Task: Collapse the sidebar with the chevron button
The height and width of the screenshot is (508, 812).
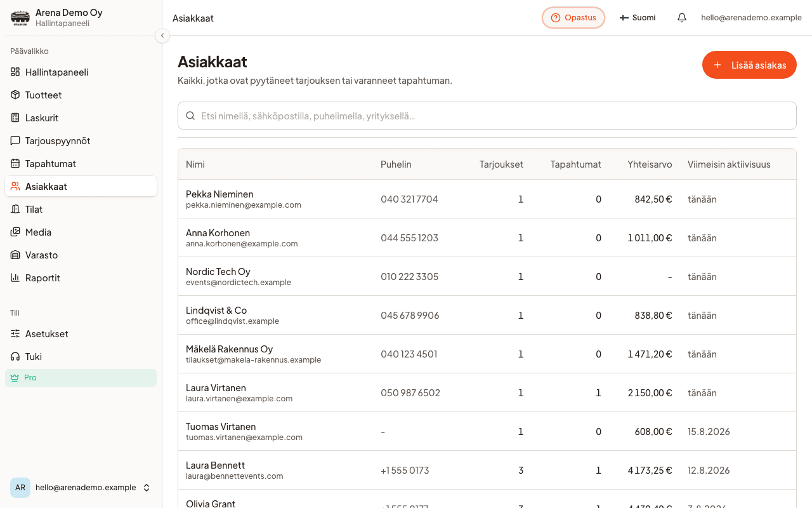Action: tap(162, 36)
